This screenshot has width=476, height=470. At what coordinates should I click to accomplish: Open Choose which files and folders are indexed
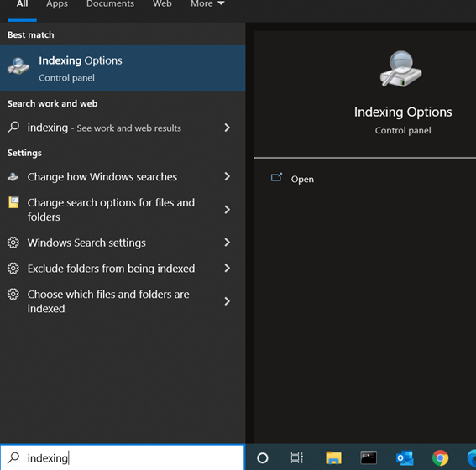point(123,301)
